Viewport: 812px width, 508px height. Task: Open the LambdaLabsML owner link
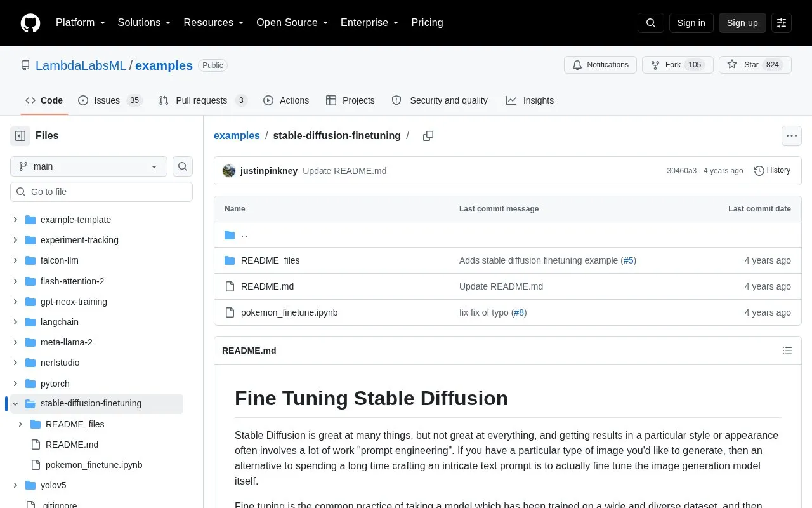tap(81, 65)
